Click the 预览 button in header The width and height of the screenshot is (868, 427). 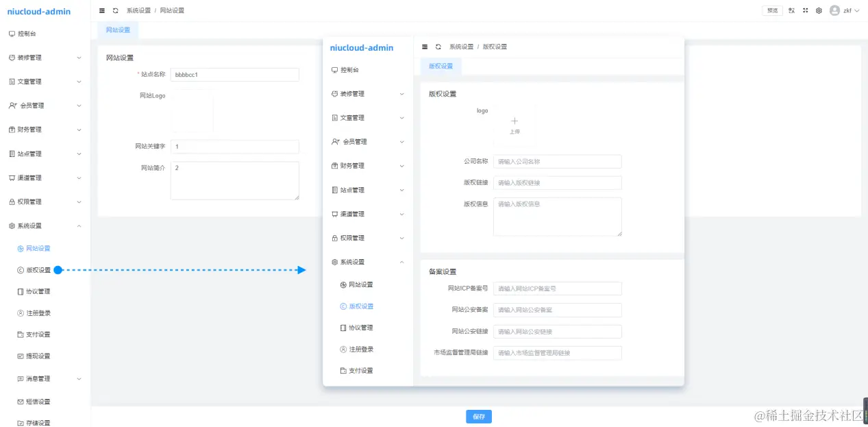click(772, 10)
